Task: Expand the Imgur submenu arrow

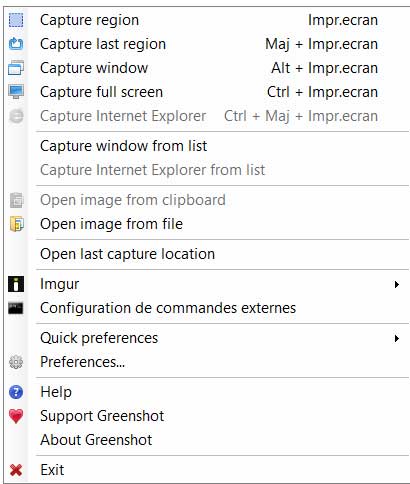Action: tap(396, 284)
